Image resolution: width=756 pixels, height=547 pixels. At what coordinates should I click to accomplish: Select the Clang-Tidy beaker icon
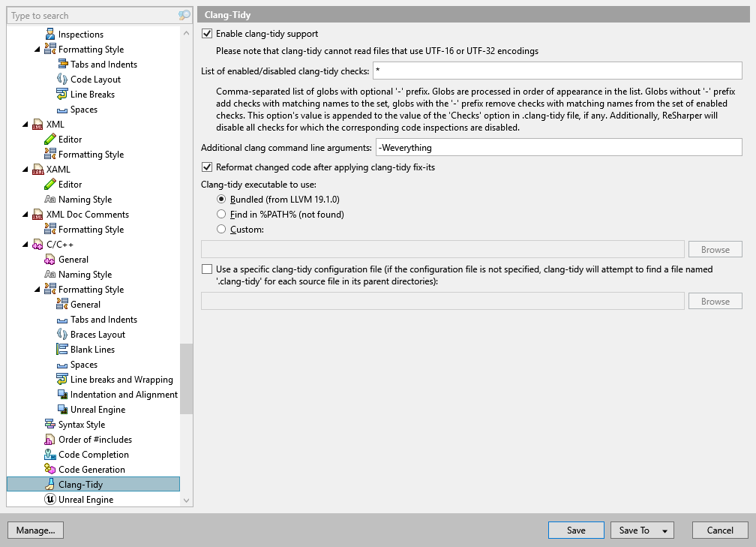49,484
